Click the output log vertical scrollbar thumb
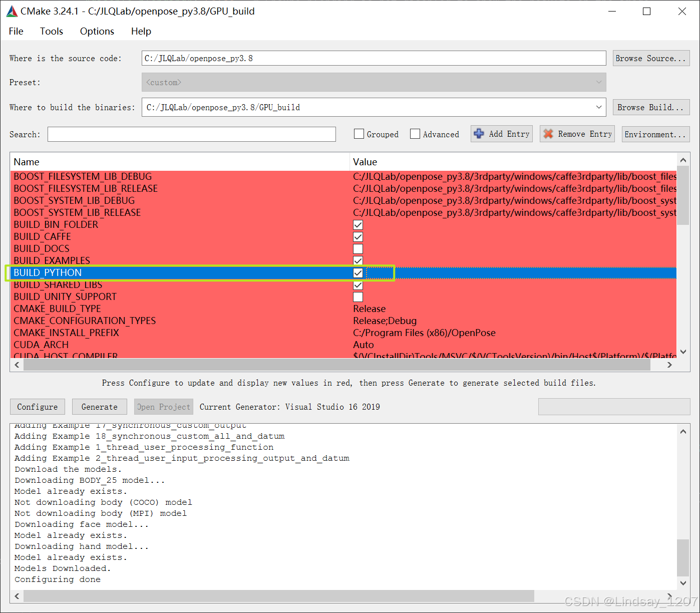The height and width of the screenshot is (613, 700). tap(683, 558)
